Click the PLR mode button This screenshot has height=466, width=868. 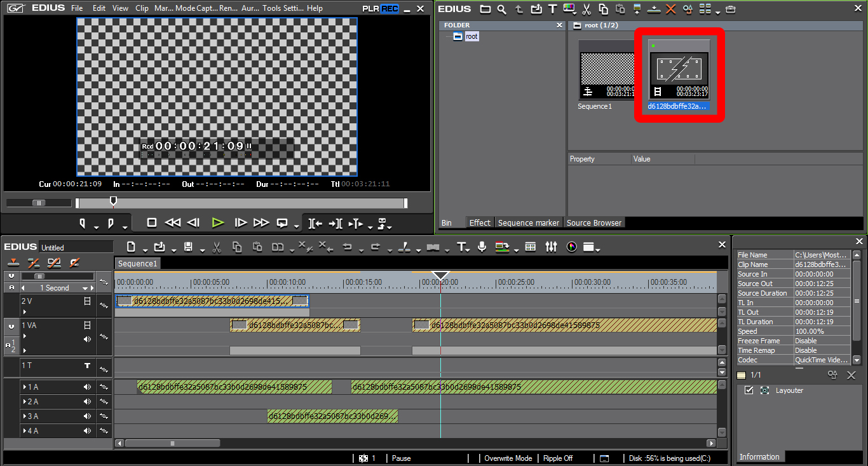click(x=371, y=9)
